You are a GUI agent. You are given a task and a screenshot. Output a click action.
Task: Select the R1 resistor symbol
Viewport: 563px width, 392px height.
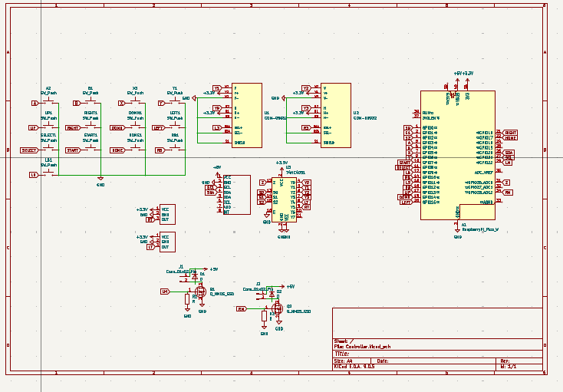click(x=187, y=299)
